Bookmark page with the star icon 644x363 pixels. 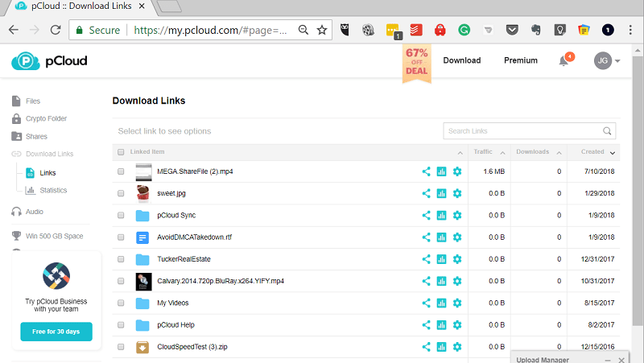point(322,30)
